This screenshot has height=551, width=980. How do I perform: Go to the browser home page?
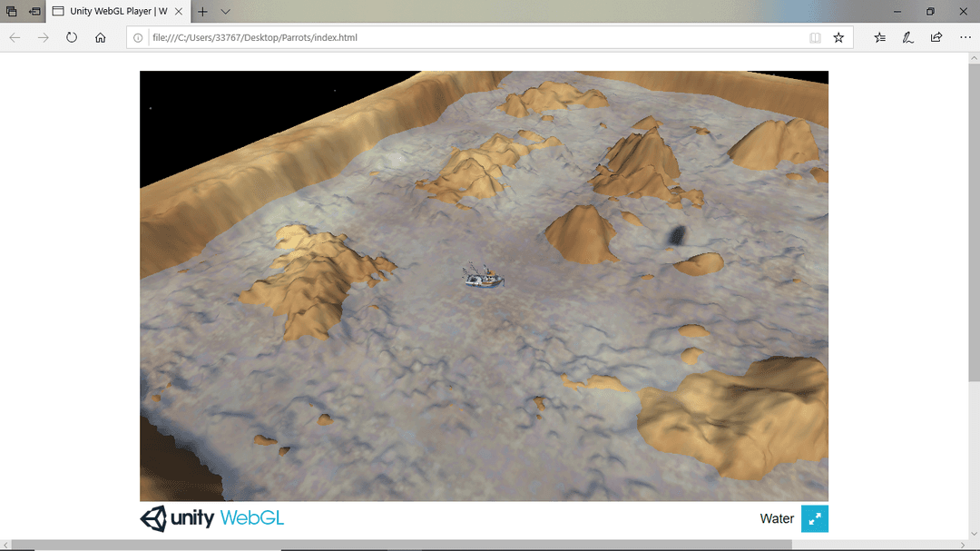click(101, 38)
